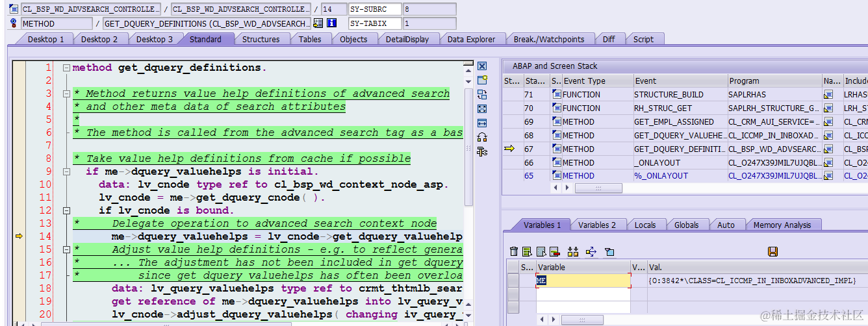Click the stack table horizontal scrollbar thumb
Image resolution: width=868 pixels, height=326 pixels.
(x=598, y=188)
